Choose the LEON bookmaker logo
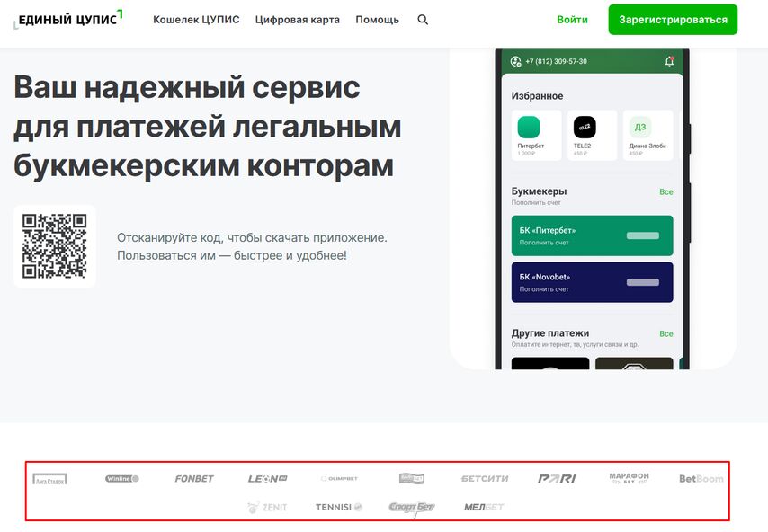The height and width of the screenshot is (532, 768). coord(267,479)
